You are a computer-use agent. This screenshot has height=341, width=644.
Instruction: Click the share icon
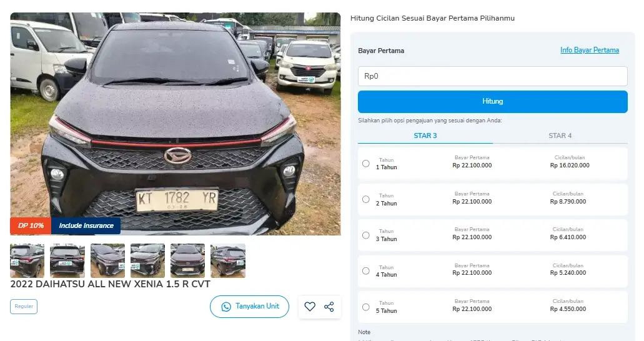[x=329, y=307]
